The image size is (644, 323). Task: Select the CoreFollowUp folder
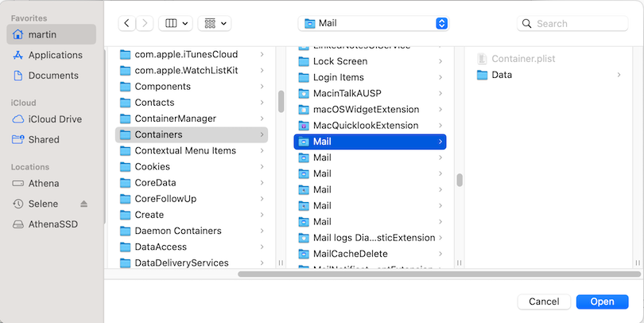tap(192, 198)
